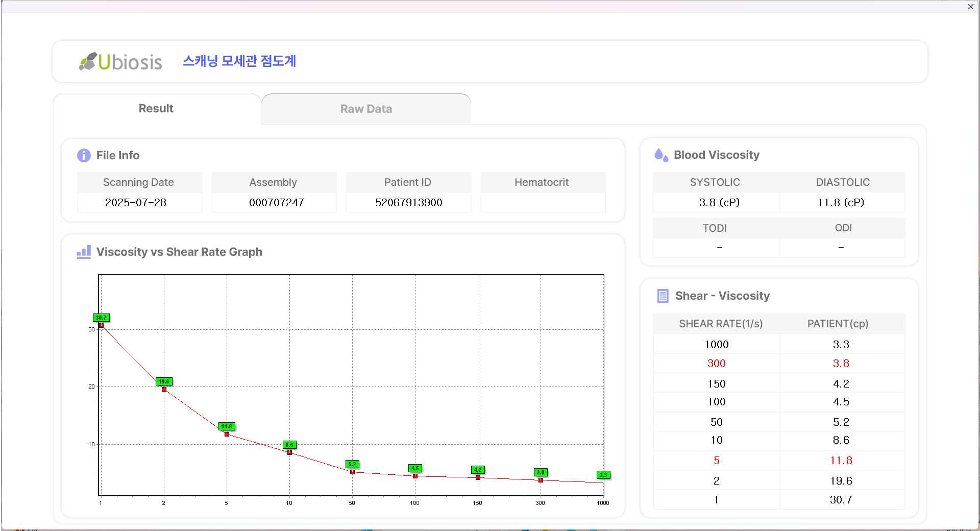Select the red 11.8 viscosity table cell
Image resolution: width=980 pixels, height=531 pixels.
pos(841,461)
